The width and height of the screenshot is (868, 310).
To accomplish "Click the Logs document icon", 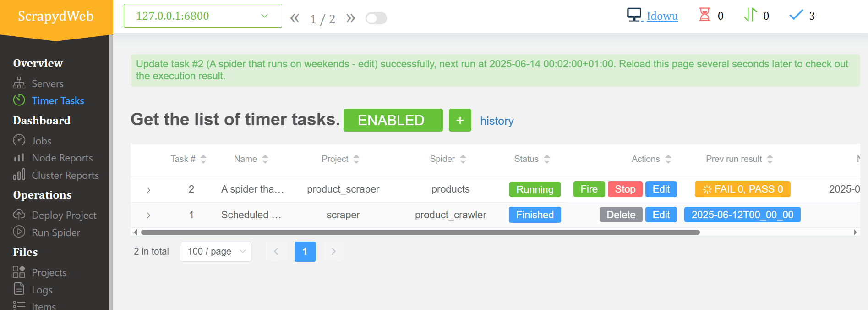I will 19,289.
